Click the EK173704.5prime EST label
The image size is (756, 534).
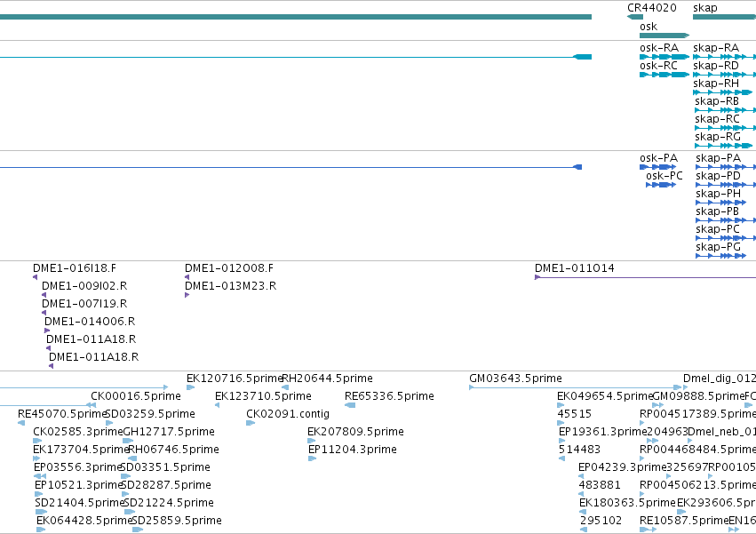pos(81,450)
